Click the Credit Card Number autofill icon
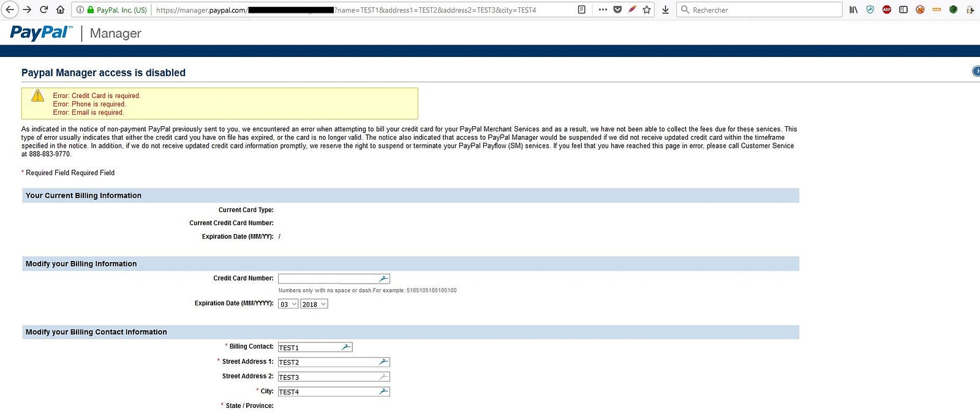 point(383,279)
